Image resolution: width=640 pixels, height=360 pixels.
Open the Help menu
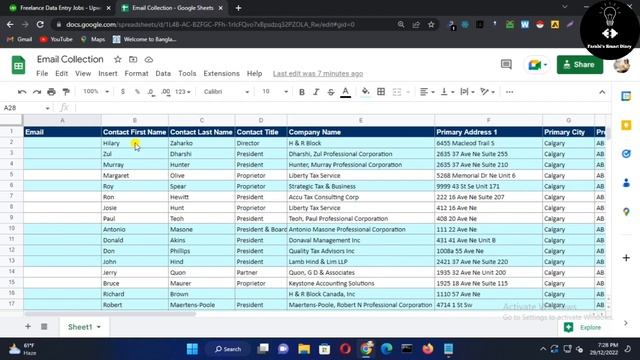coord(254,73)
